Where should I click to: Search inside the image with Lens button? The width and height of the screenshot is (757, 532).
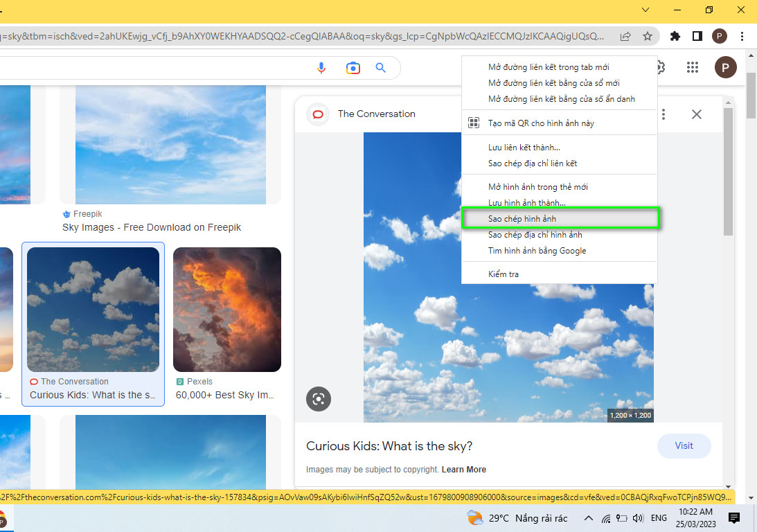click(318, 399)
